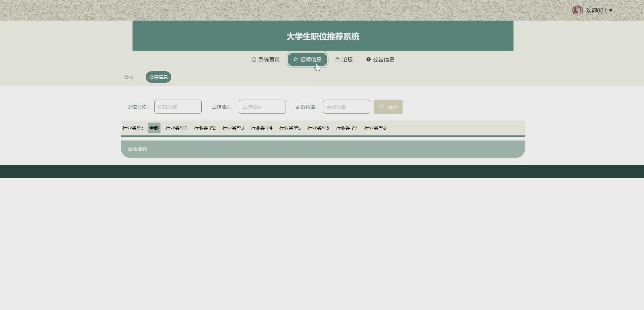
Task: Click the magnifier icon inside 查询 button
Action: (381, 106)
